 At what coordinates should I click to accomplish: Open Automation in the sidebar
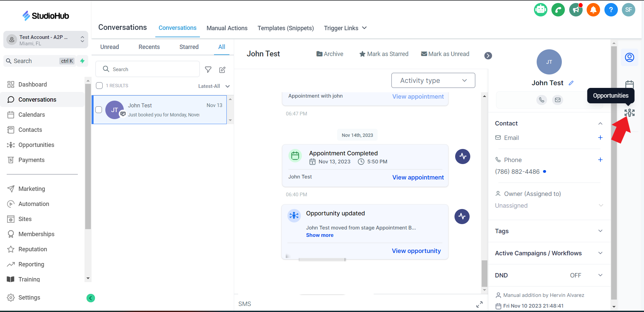pyautogui.click(x=34, y=204)
